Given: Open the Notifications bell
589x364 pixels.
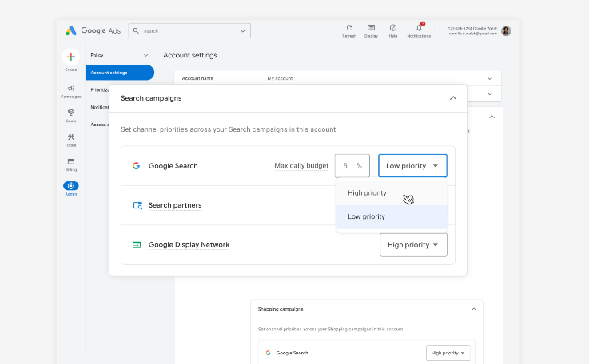Looking at the screenshot, I should pos(420,28).
